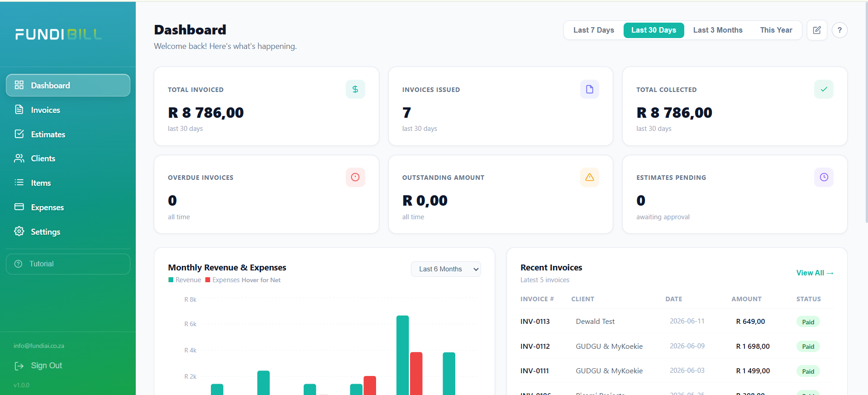
Task: Go to Dashboard in the sidebar
Action: tap(68, 85)
